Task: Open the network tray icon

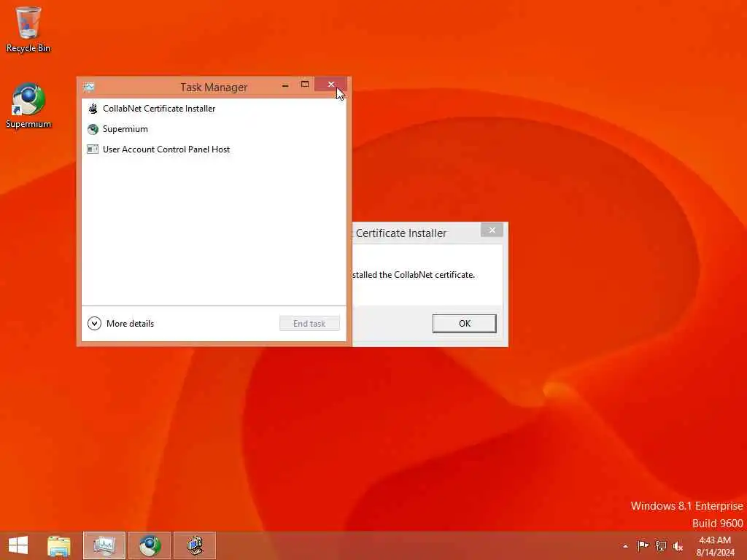Action: (661, 545)
